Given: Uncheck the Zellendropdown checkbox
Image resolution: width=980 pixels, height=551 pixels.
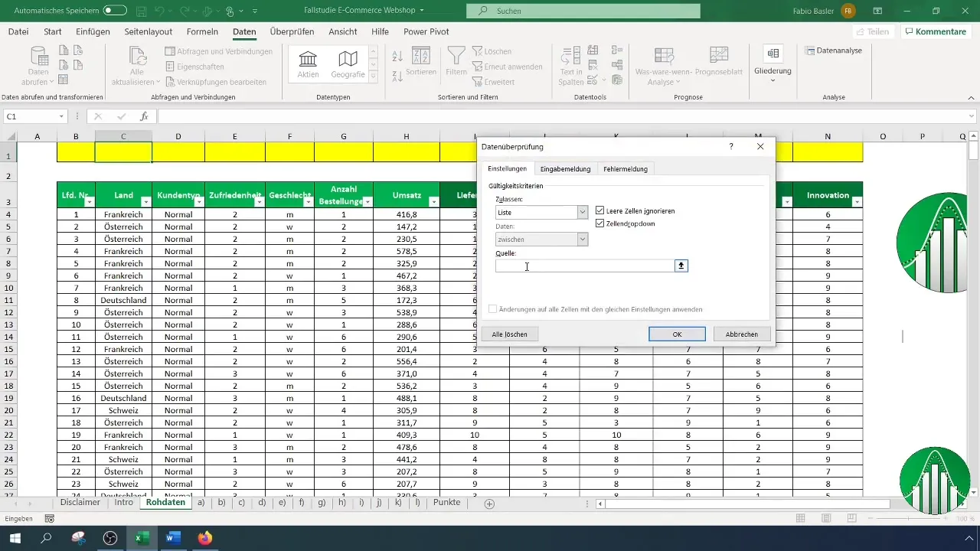Looking at the screenshot, I should (600, 223).
